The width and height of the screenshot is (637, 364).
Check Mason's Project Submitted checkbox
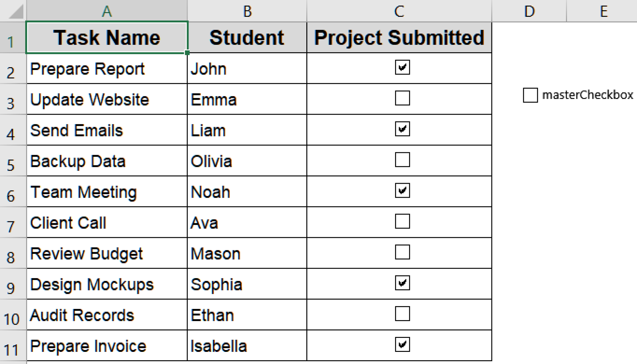coord(402,252)
